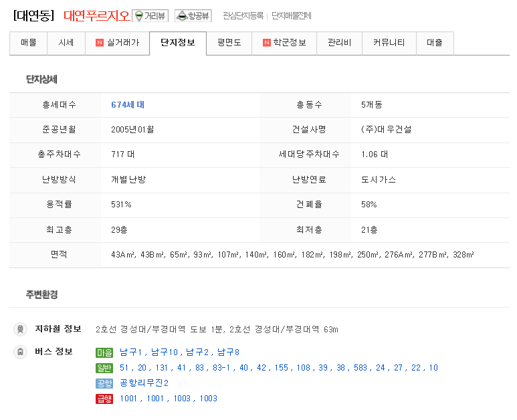The width and height of the screenshot is (517, 420).
Task: Open general bus route 27
Action: point(399,368)
